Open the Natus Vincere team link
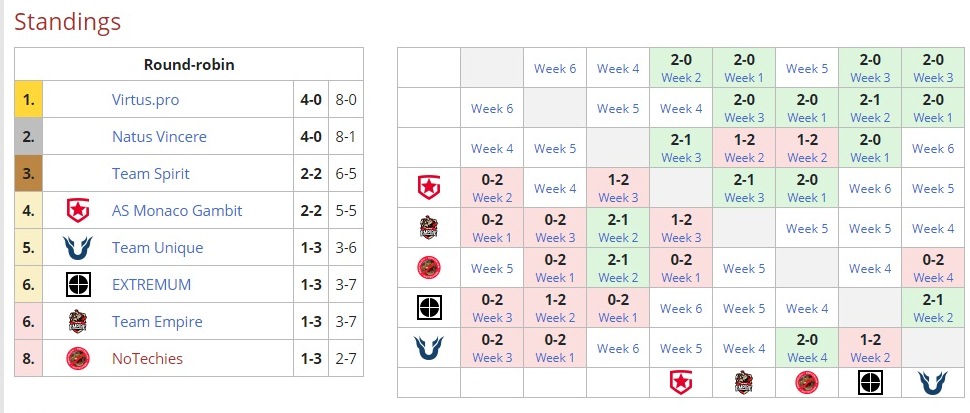Image resolution: width=970 pixels, height=413 pixels. [161, 137]
